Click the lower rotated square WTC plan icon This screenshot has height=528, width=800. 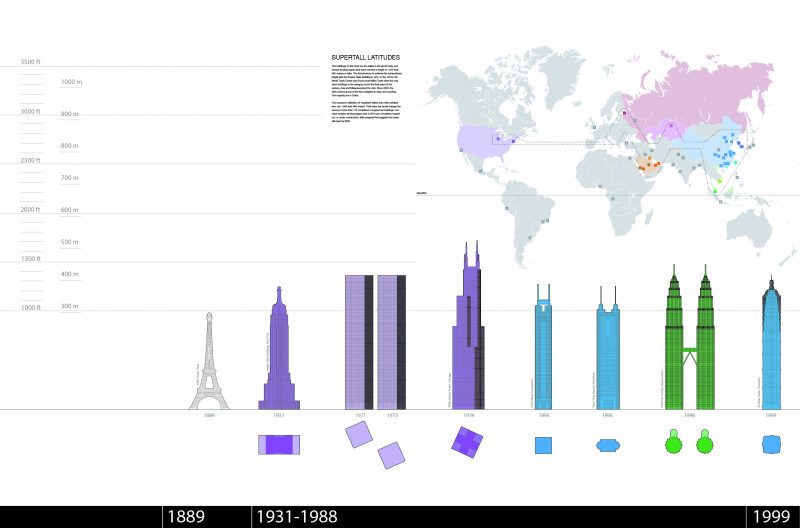391,455
